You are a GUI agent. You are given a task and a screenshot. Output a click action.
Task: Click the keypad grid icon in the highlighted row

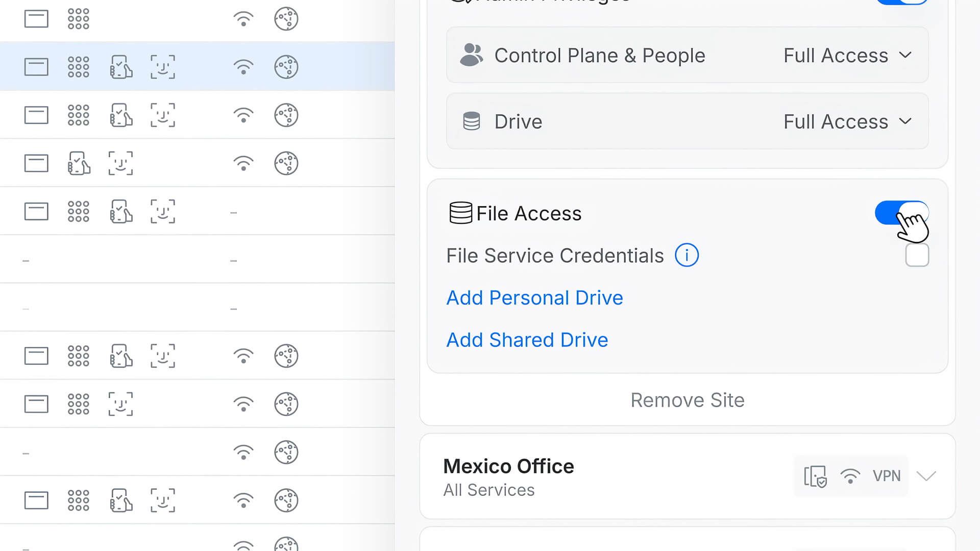tap(79, 67)
